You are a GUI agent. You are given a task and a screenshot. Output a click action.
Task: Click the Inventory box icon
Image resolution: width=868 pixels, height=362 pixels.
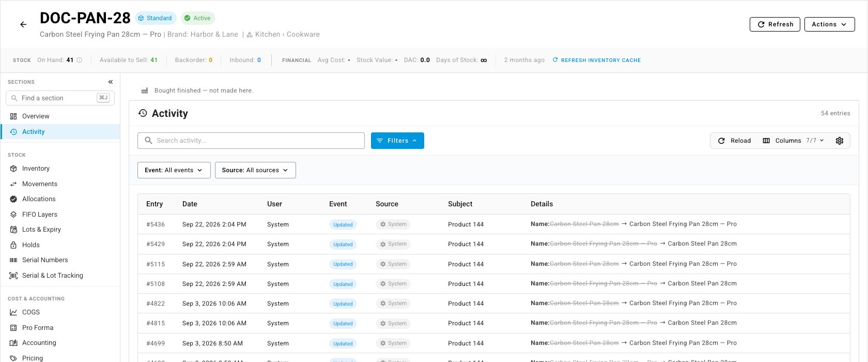[x=13, y=169]
